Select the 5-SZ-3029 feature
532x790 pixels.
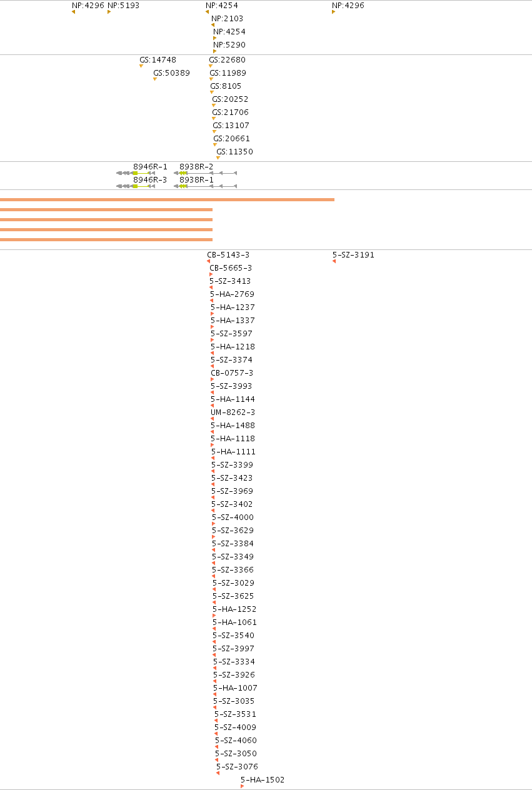pos(233,583)
